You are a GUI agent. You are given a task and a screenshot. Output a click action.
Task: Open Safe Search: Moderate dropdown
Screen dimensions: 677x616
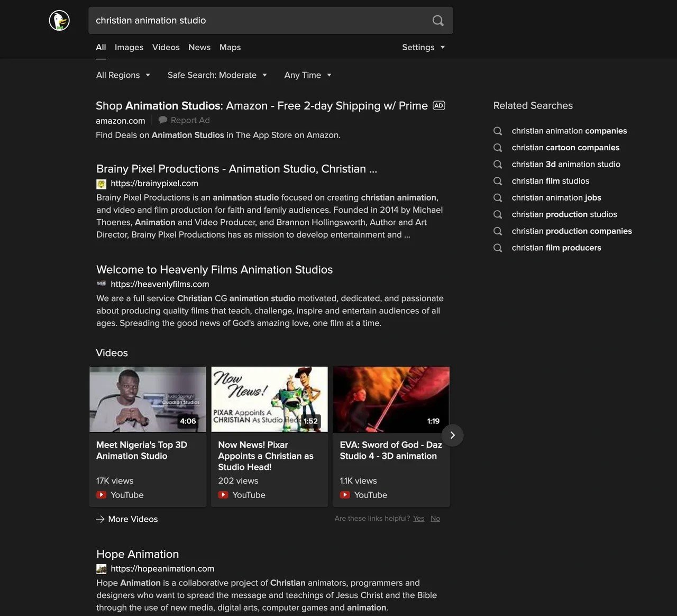[217, 75]
